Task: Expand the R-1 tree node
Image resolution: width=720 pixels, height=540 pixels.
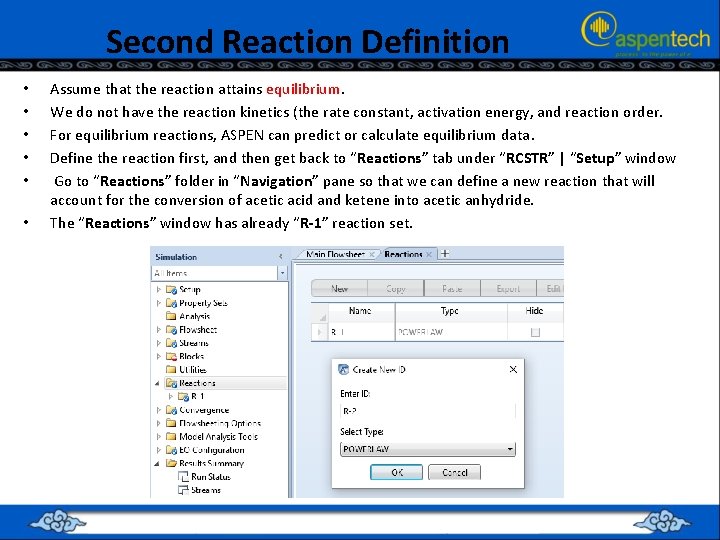Action: [170, 396]
